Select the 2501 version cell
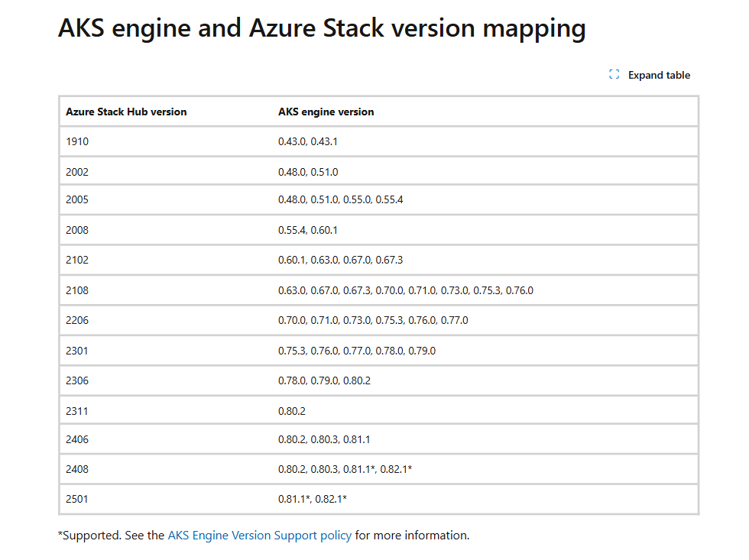749x560 pixels. [78, 499]
